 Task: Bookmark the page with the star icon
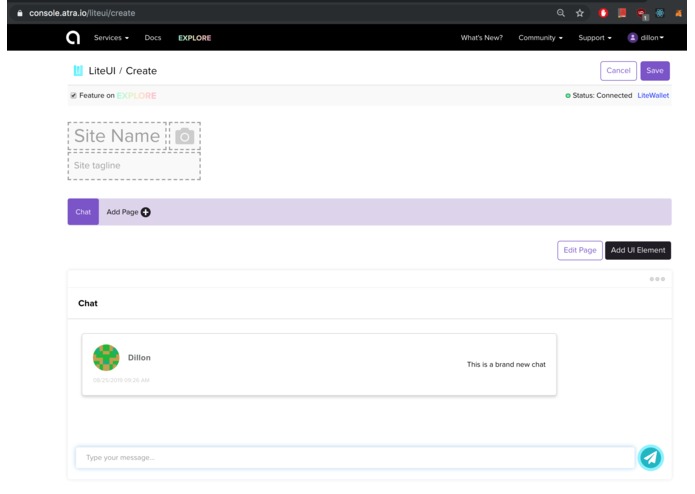click(x=580, y=13)
